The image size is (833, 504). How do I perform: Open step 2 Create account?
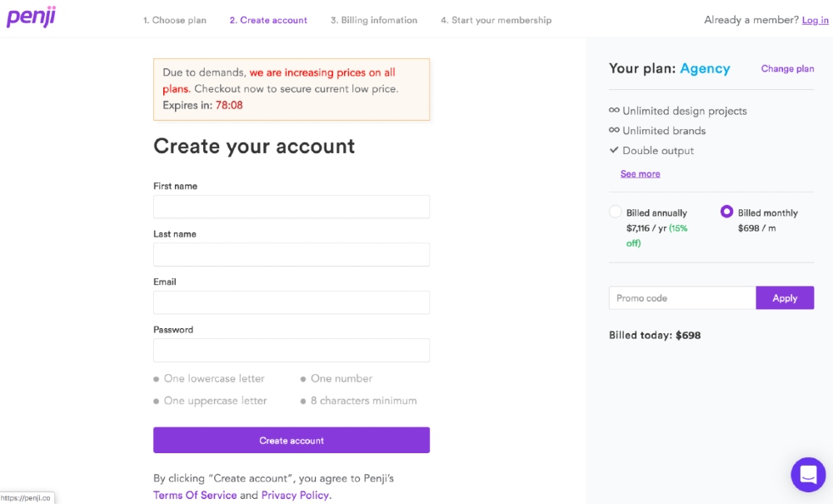[268, 20]
